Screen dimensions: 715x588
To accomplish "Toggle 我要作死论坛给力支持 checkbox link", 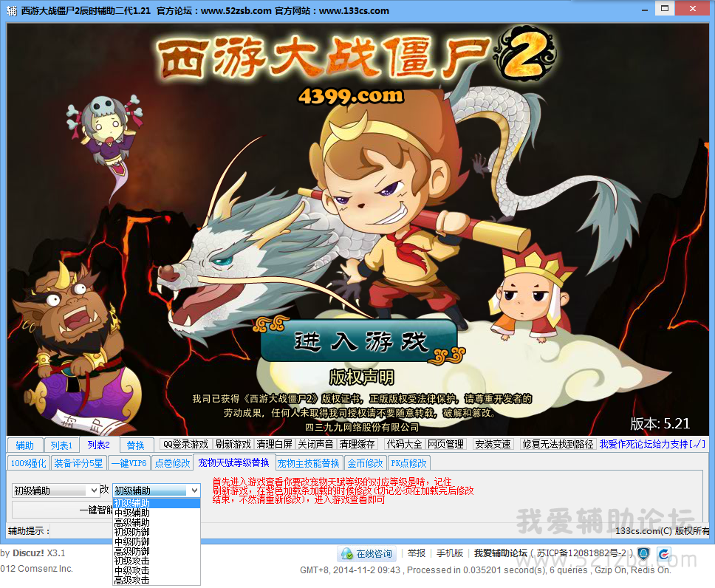I will [652, 444].
